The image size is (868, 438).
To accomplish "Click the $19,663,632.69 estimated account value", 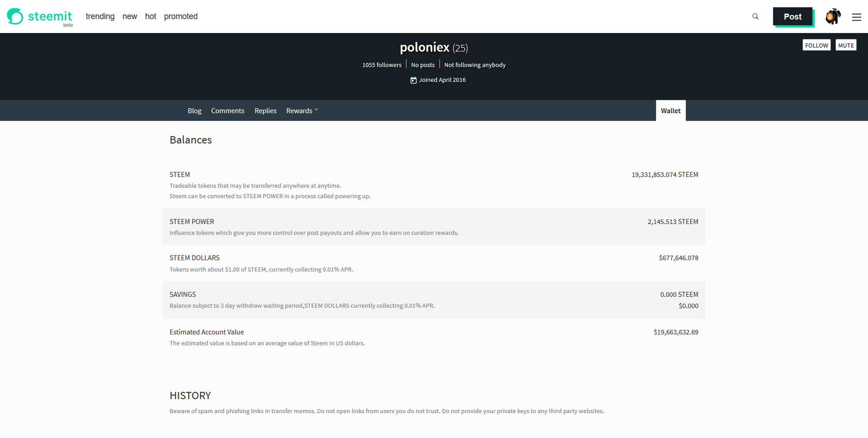I will coord(676,333).
